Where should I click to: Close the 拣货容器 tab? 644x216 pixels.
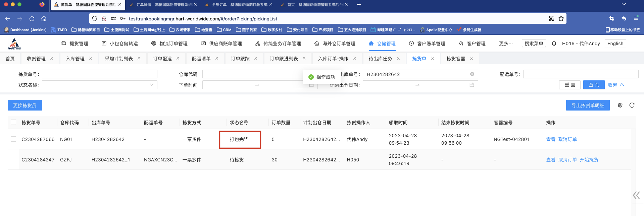click(x=472, y=58)
